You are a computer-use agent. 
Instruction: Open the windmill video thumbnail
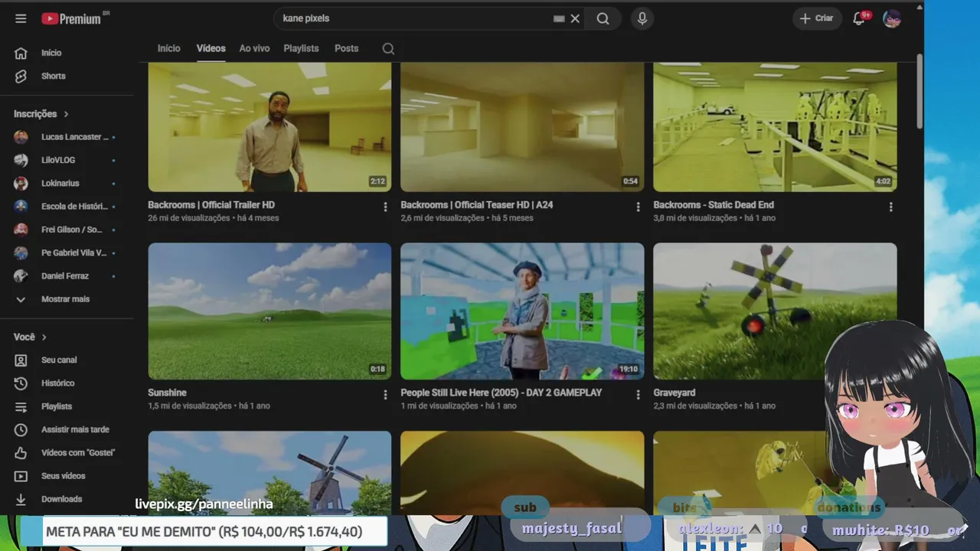point(269,472)
